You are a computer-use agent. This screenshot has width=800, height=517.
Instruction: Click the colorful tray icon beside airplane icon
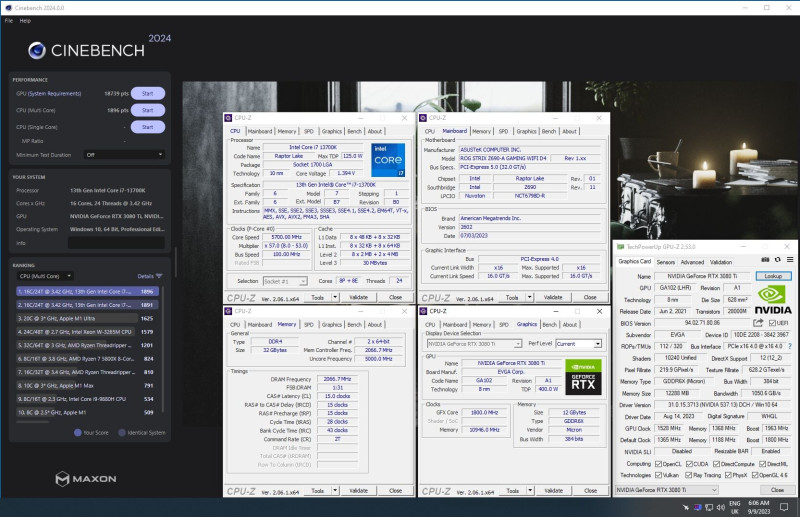click(x=697, y=507)
